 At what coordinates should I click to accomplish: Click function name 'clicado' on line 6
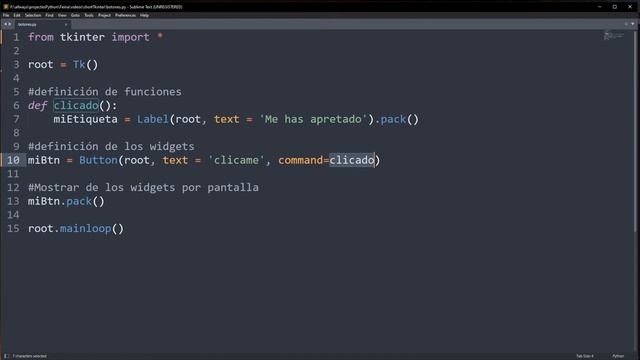coord(76,105)
